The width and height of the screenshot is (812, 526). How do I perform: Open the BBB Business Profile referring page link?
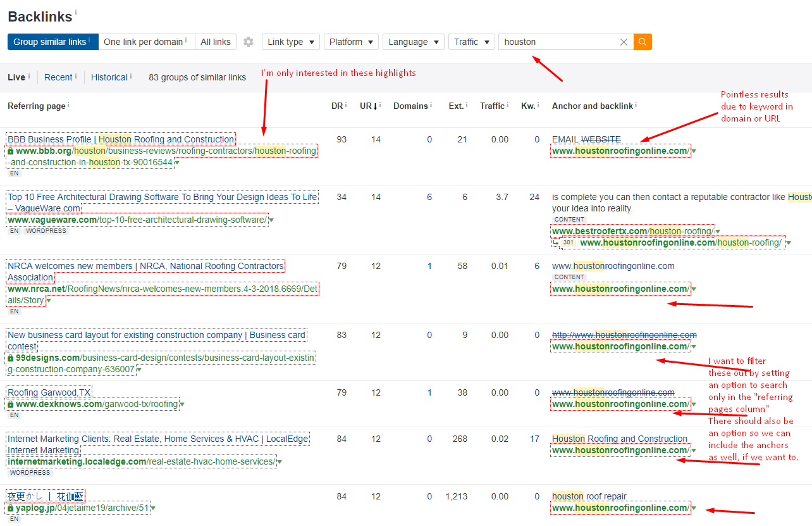[x=121, y=139]
